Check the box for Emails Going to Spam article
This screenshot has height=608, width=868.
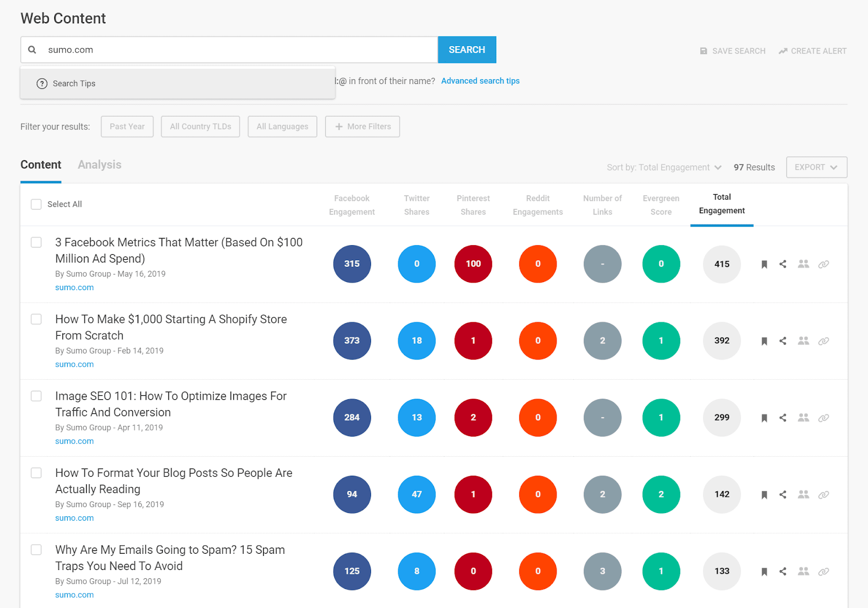point(36,550)
